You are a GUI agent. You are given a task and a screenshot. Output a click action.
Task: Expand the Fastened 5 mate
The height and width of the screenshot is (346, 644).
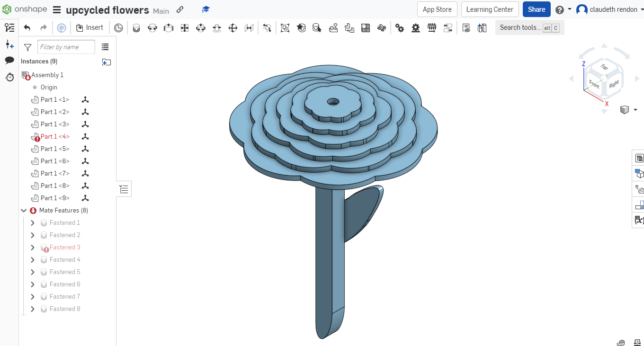point(33,272)
